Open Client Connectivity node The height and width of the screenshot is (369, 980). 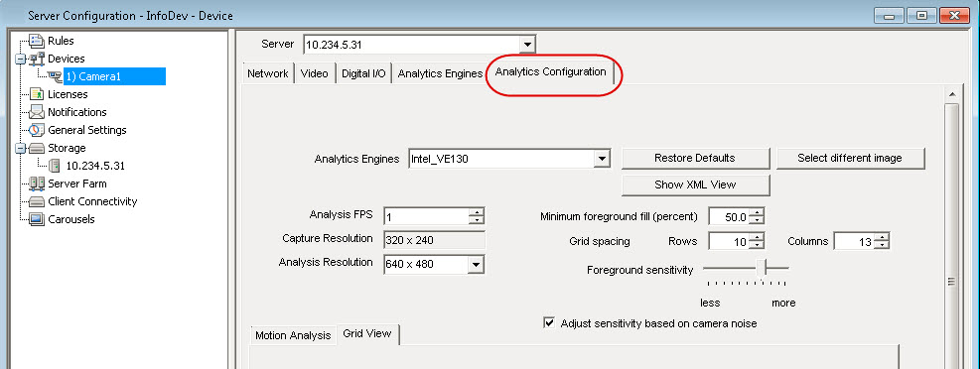[x=92, y=201]
